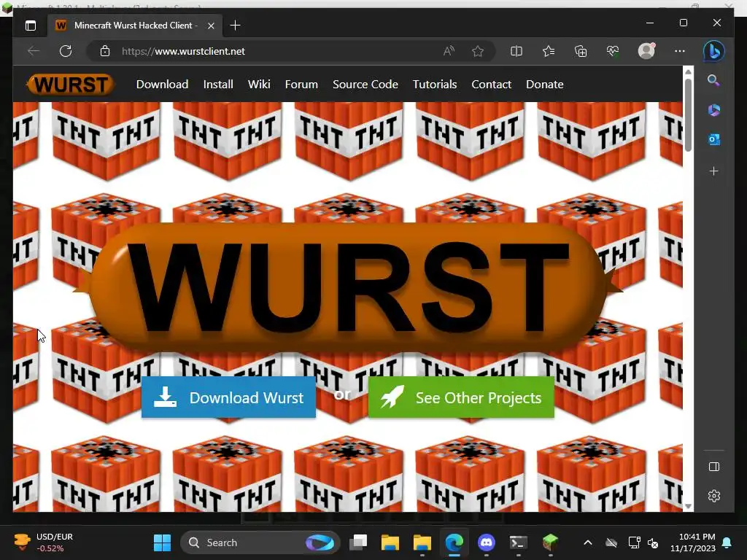Open the notification bell icon

pos(727,542)
